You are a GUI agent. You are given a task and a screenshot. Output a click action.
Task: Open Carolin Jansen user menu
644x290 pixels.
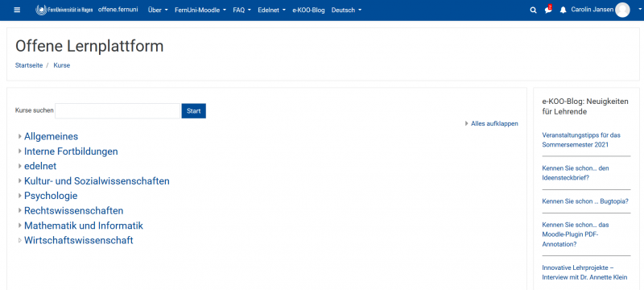click(592, 10)
